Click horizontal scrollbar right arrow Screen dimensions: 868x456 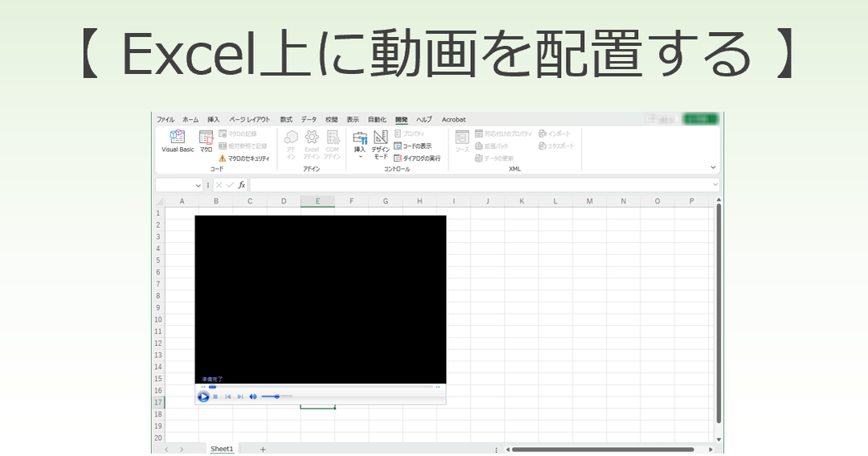710,450
